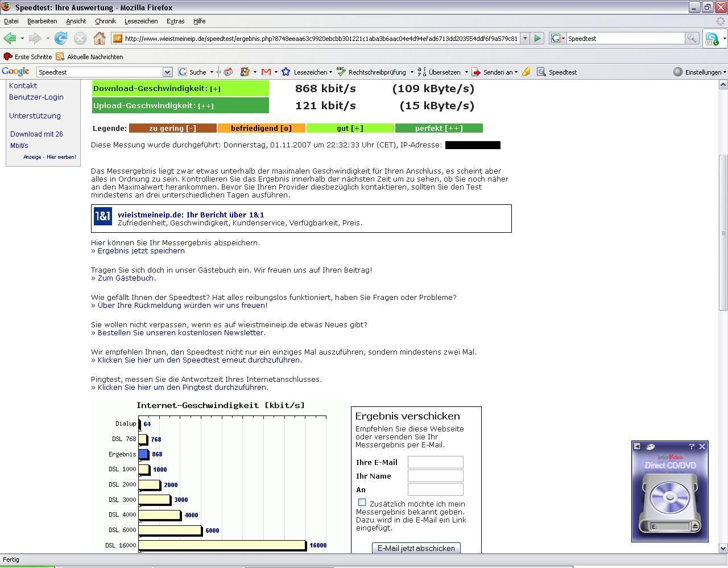The width and height of the screenshot is (728, 568).
Task: Click the scrollbar down arrow
Action: pyautogui.click(x=723, y=549)
